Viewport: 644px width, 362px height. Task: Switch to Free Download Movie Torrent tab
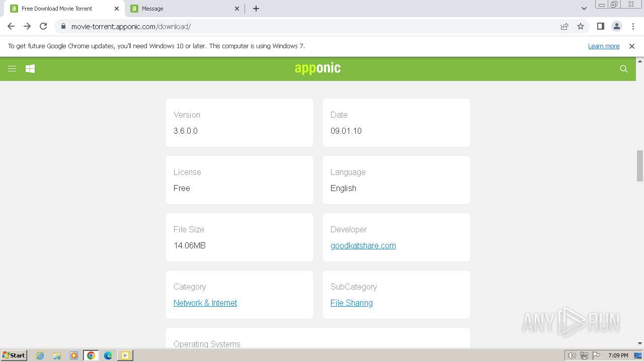click(x=64, y=9)
